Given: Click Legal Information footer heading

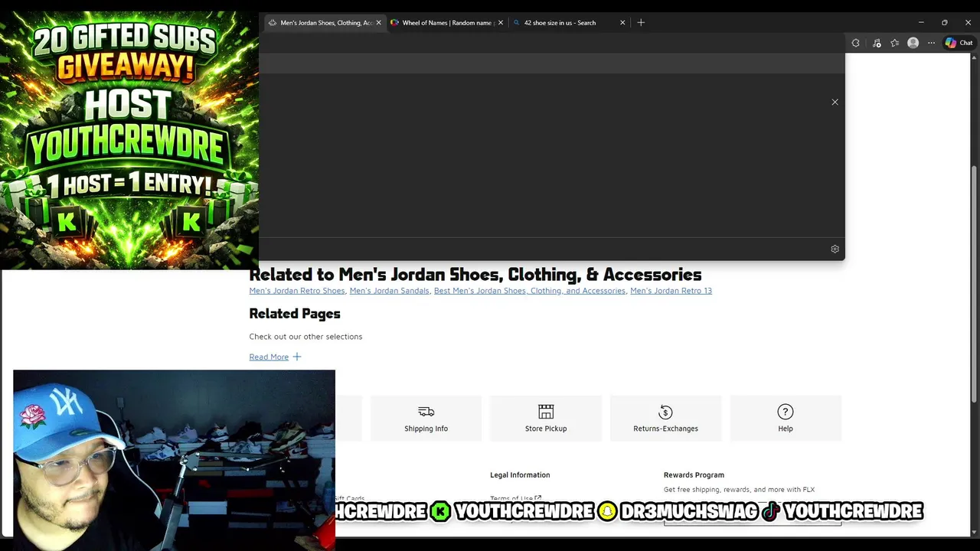Looking at the screenshot, I should click(x=520, y=475).
